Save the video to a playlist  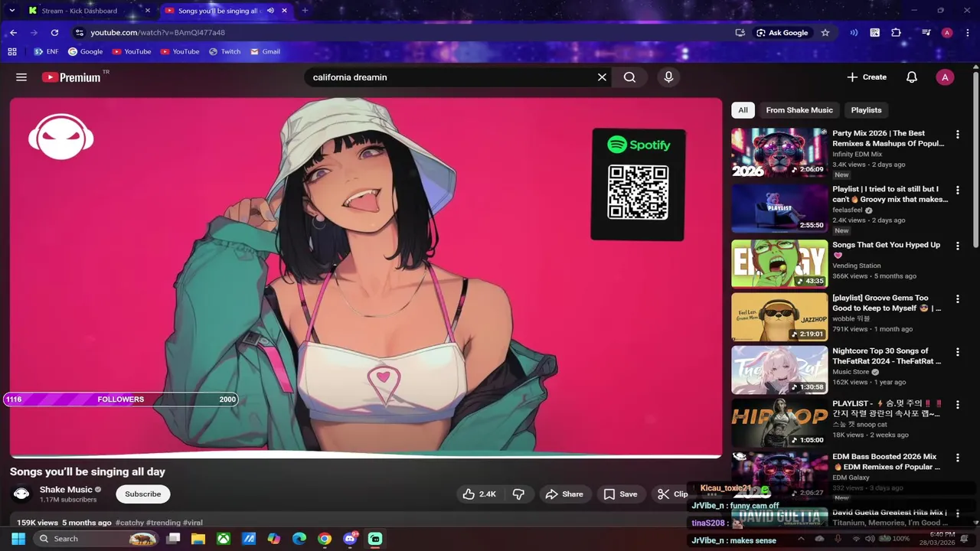(620, 494)
